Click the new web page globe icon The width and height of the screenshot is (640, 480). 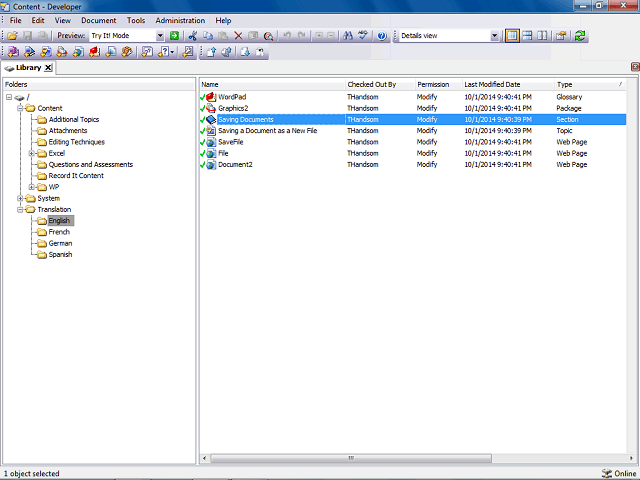[78, 52]
